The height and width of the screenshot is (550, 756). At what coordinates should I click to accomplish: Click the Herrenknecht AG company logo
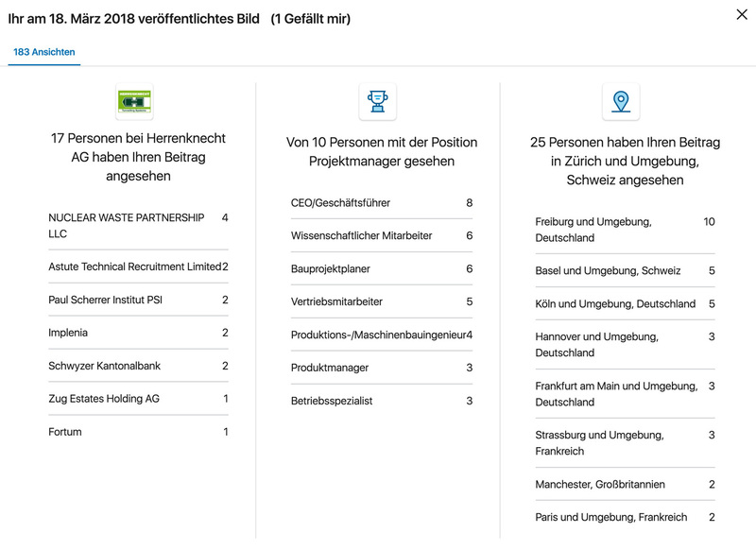[134, 101]
